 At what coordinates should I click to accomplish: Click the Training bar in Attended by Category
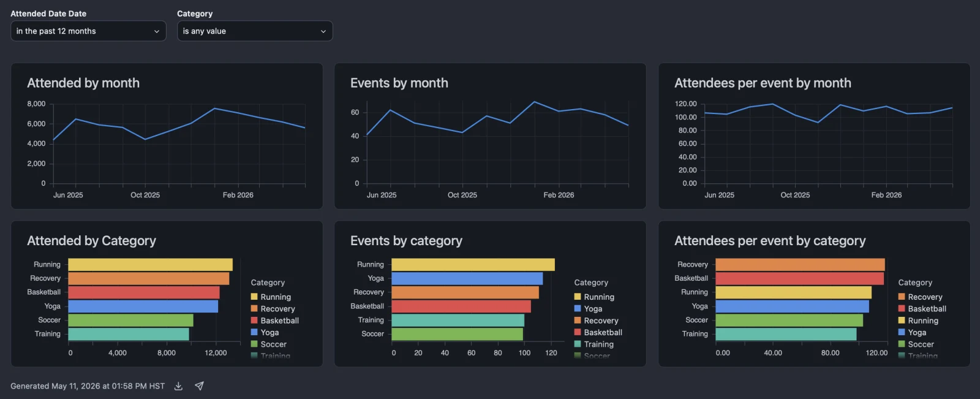coord(129,334)
